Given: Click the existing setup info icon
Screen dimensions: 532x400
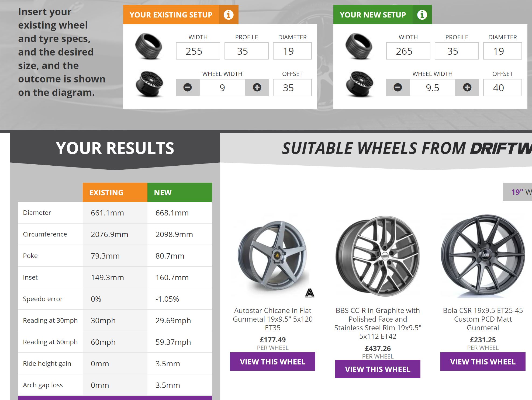Looking at the screenshot, I should coord(229,15).
